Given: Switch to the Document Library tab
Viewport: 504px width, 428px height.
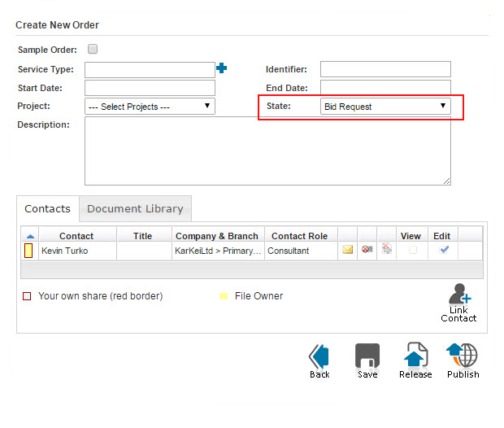Looking at the screenshot, I should [135, 208].
